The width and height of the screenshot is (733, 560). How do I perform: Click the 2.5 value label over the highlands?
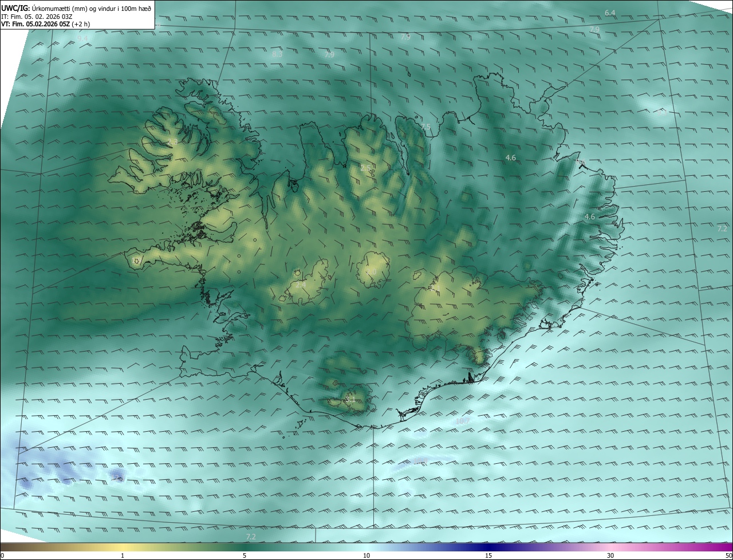click(365, 168)
